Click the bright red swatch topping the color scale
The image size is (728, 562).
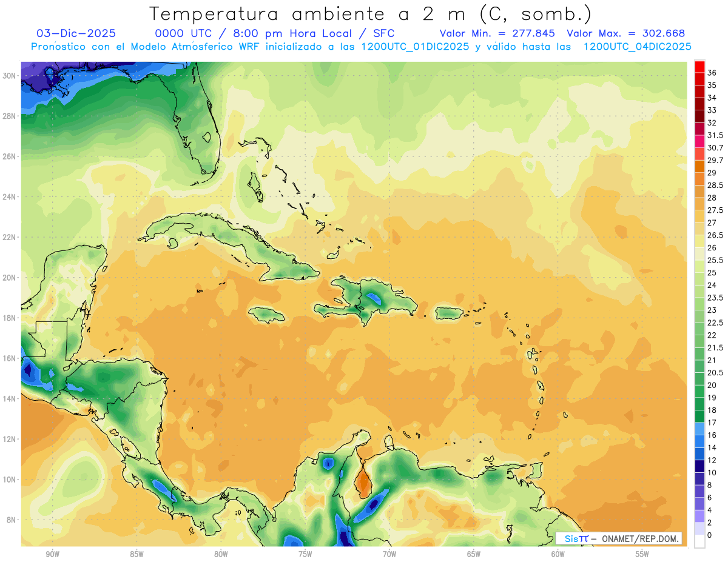point(699,67)
